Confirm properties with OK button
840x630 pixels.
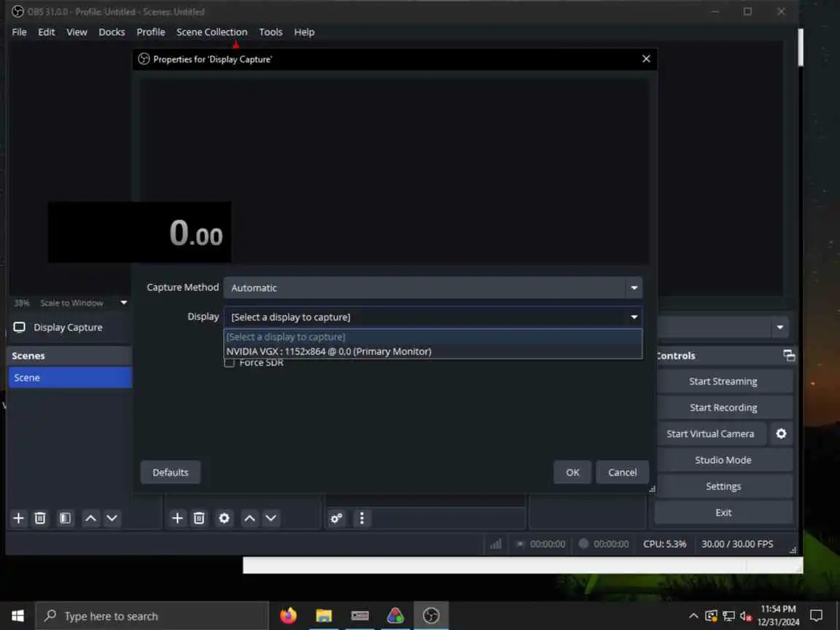coord(572,472)
